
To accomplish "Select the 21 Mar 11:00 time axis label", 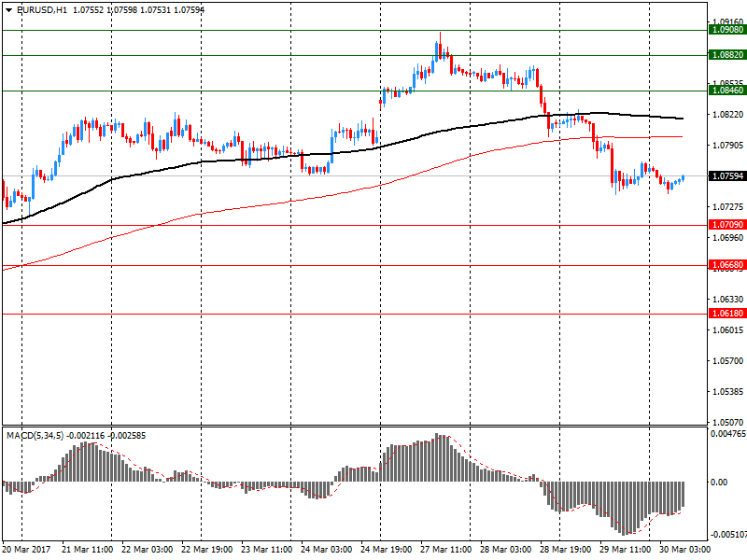I will click(x=88, y=550).
